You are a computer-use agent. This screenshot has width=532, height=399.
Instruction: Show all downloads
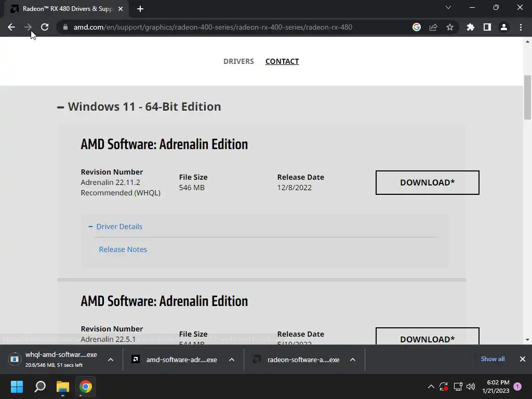(493, 359)
